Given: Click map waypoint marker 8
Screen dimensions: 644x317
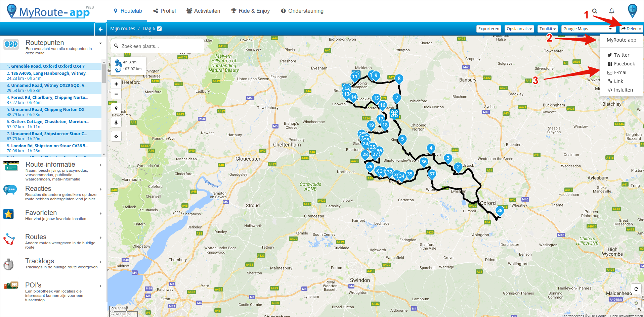Looking at the screenshot, I should coord(399,80).
